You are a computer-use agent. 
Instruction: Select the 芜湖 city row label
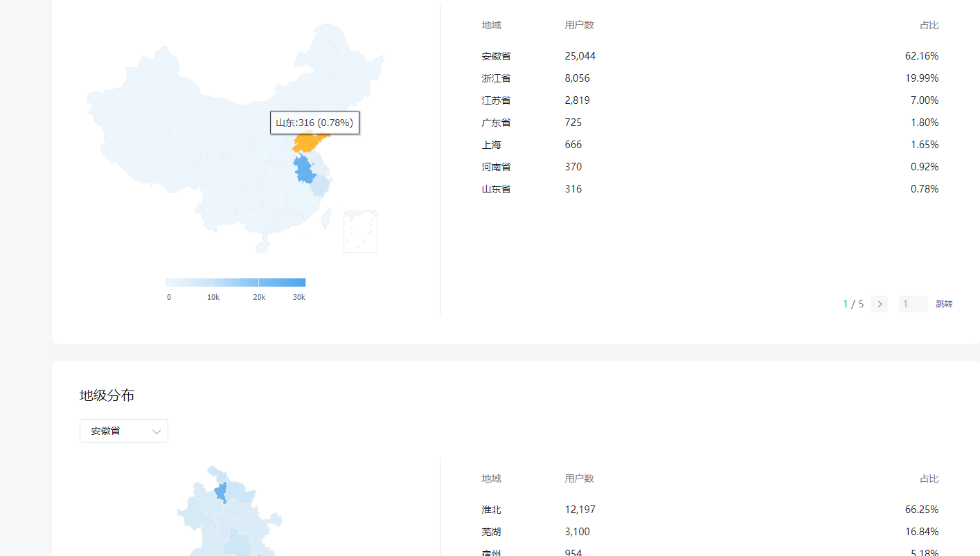point(492,532)
